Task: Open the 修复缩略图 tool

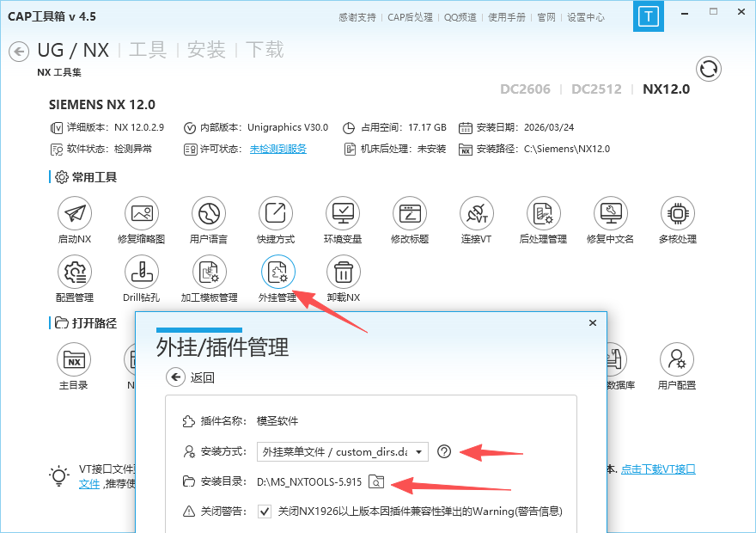Action: click(x=142, y=213)
